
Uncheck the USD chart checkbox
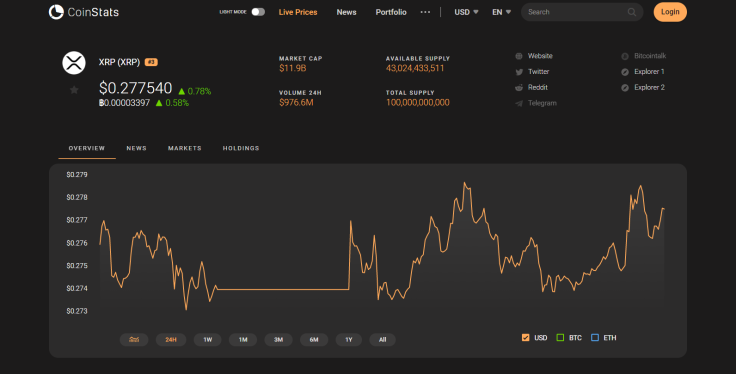pos(526,337)
